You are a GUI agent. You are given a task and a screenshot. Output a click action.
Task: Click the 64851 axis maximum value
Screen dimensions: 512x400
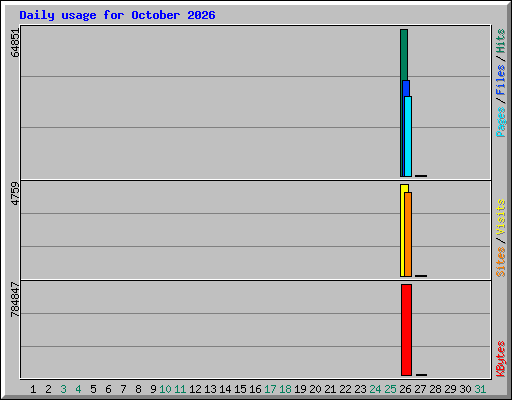click(15, 43)
